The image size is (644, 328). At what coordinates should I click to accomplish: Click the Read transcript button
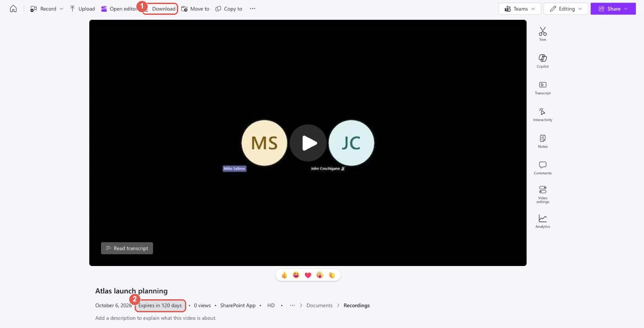pyautogui.click(x=127, y=248)
